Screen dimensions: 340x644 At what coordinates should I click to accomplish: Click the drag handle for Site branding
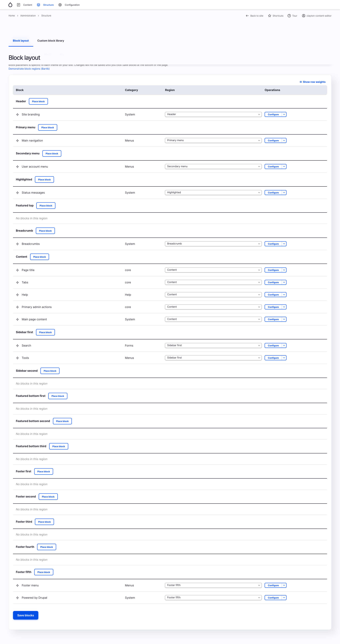click(x=17, y=115)
